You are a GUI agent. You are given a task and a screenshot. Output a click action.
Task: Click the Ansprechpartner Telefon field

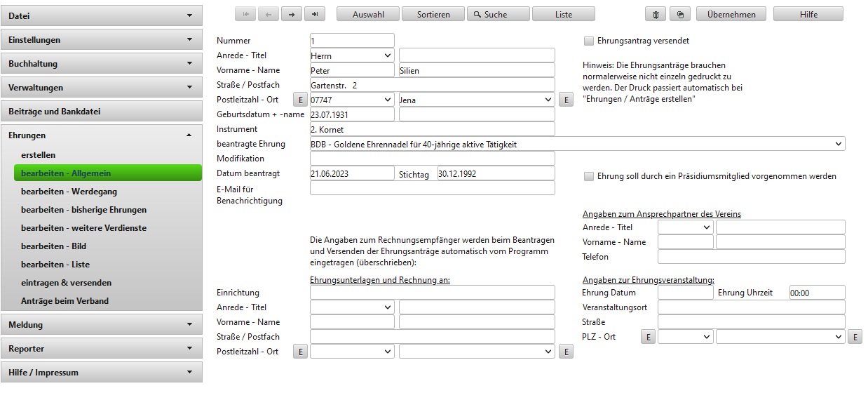pyautogui.click(x=751, y=256)
